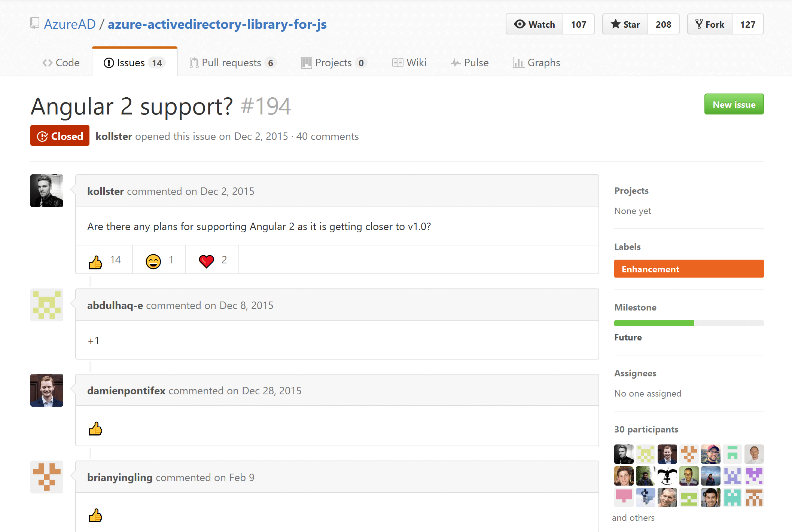Click the Pull requests count badge 6
This screenshot has width=792, height=532.
tap(271, 63)
